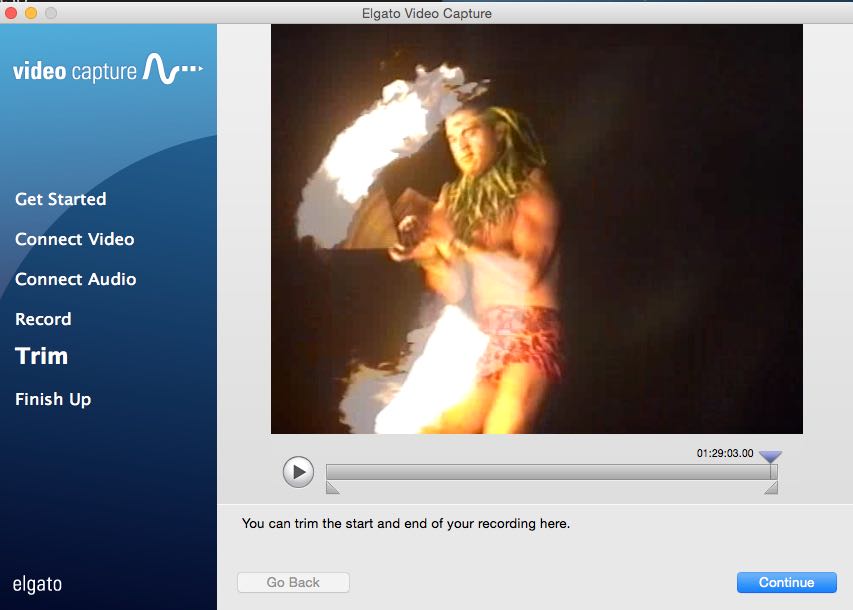Select the trim start handle
Image resolution: width=853 pixels, height=610 pixels.
point(332,488)
